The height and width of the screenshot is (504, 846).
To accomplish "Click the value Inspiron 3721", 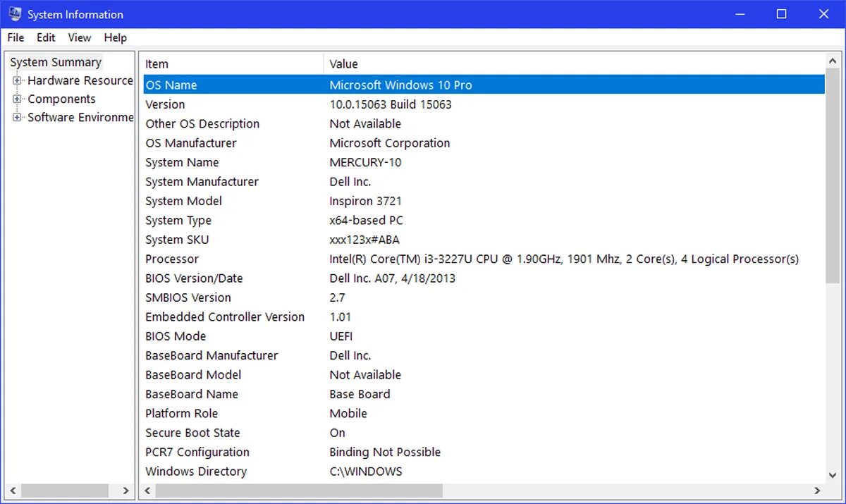I will (x=365, y=201).
